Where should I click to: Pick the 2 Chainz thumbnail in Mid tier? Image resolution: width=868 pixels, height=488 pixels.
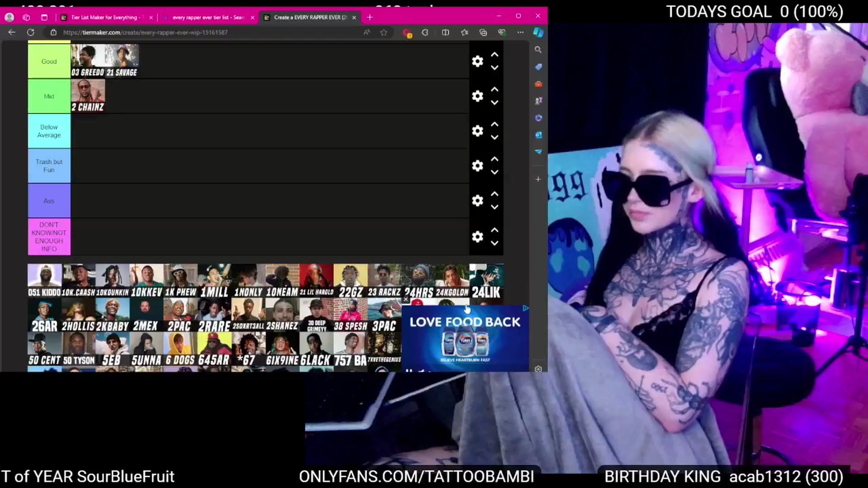[x=88, y=96]
